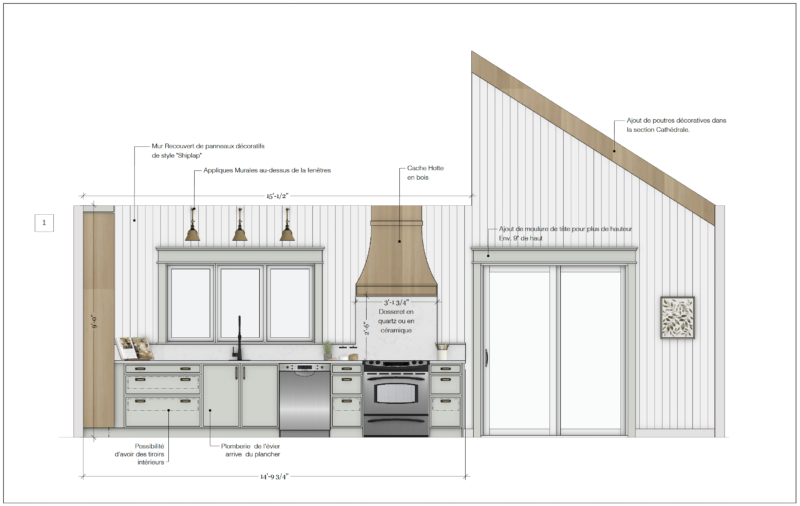Select the vertical 9'-0" height dimension
The width and height of the screenshot is (800, 506).
(93, 322)
